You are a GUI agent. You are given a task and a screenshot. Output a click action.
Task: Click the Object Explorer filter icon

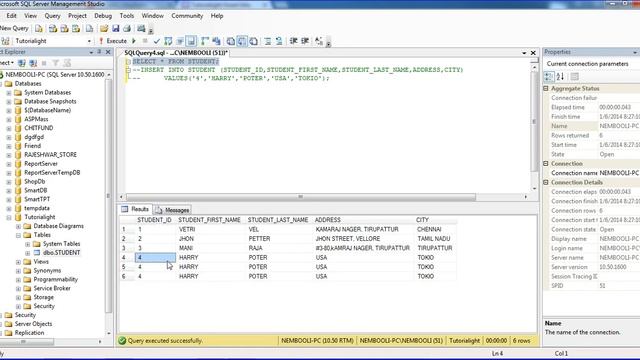56,63
